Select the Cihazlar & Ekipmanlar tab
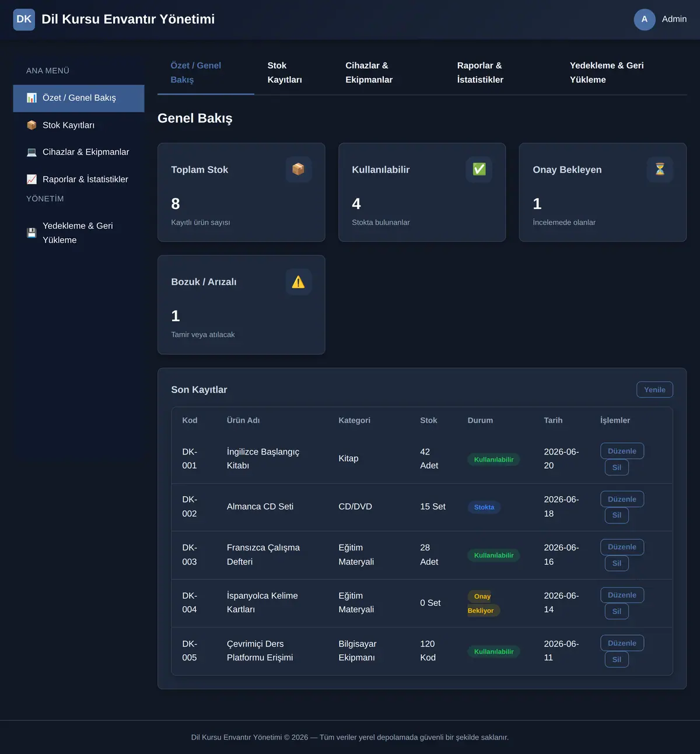Viewport: 700px width, 754px height. pyautogui.click(x=369, y=72)
